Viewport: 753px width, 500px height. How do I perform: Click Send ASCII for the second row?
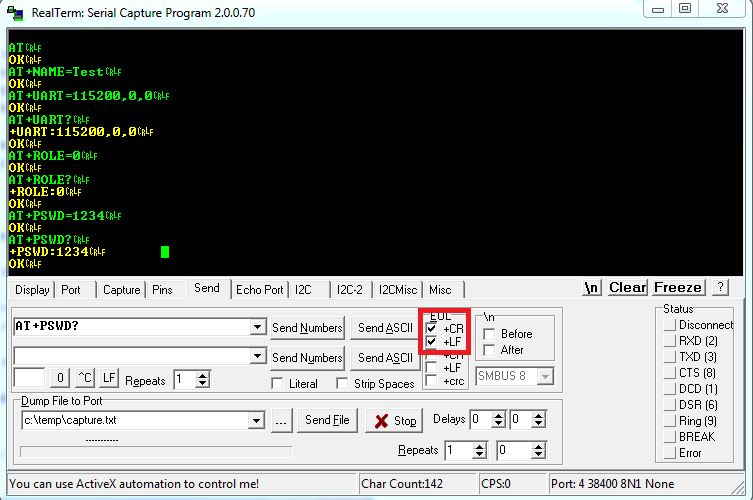385,358
